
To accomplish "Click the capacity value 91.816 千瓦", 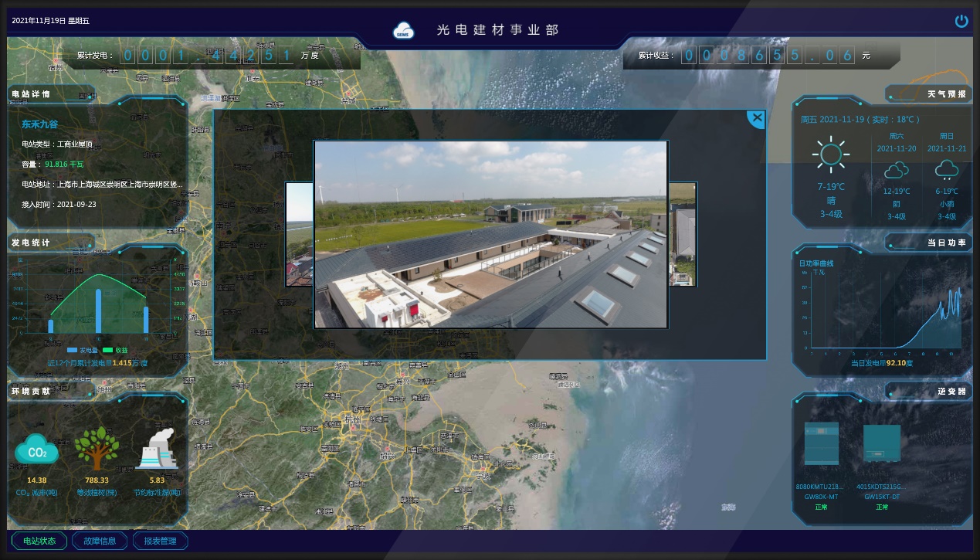I will (x=64, y=165).
